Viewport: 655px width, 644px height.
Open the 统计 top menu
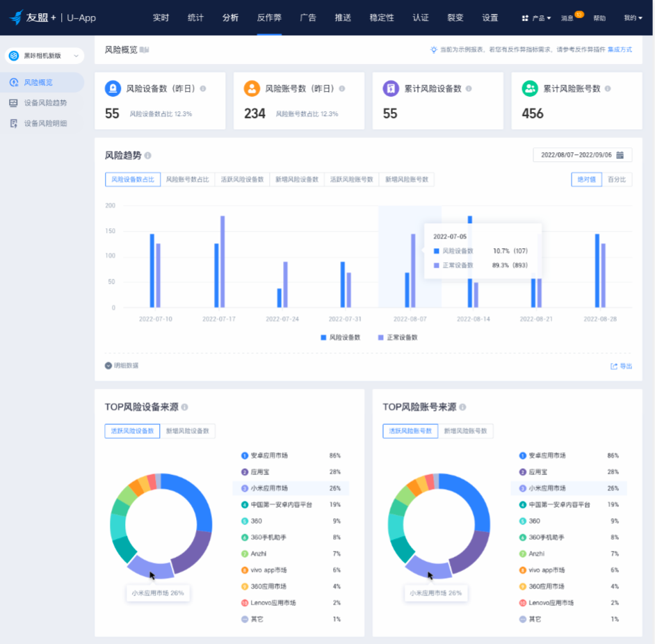195,18
